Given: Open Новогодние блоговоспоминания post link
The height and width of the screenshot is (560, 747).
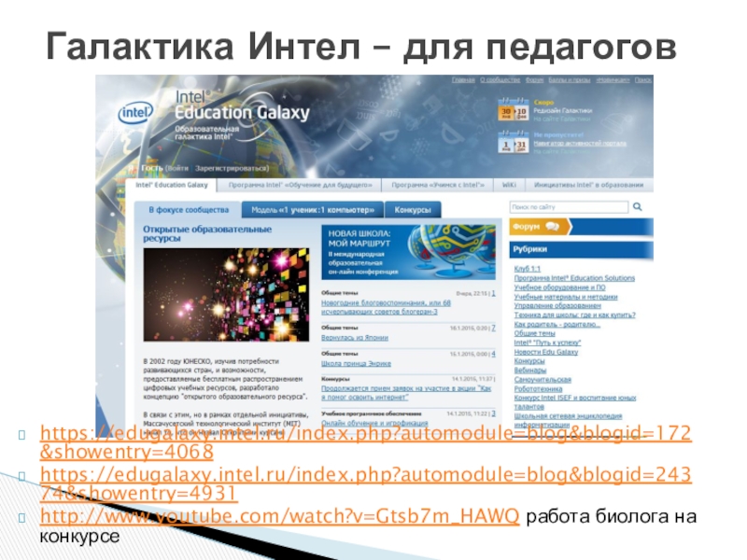Looking at the screenshot, I should click(x=386, y=307).
